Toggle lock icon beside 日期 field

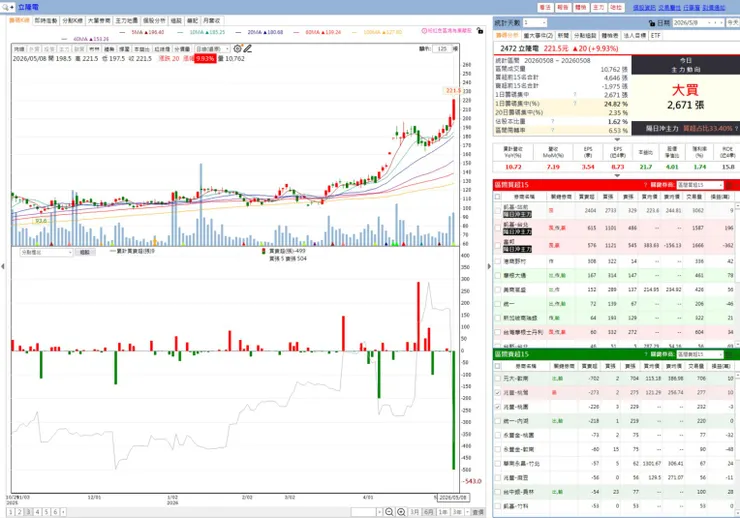[652, 23]
